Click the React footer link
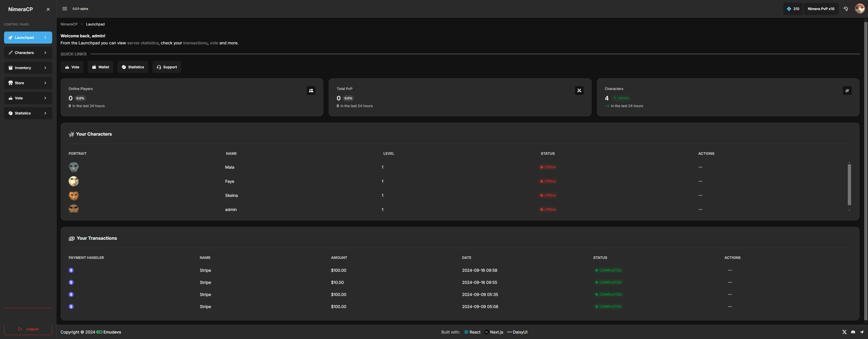The width and height of the screenshot is (868, 339). coord(472,332)
